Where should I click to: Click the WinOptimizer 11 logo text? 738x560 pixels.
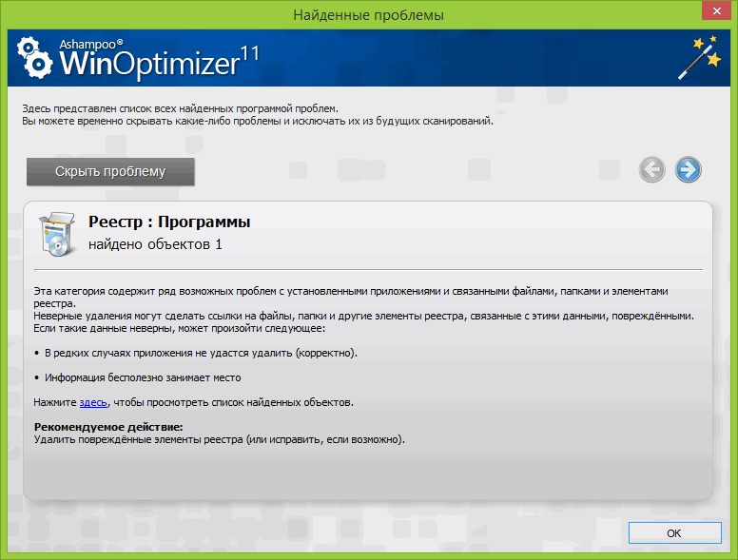click(x=158, y=63)
